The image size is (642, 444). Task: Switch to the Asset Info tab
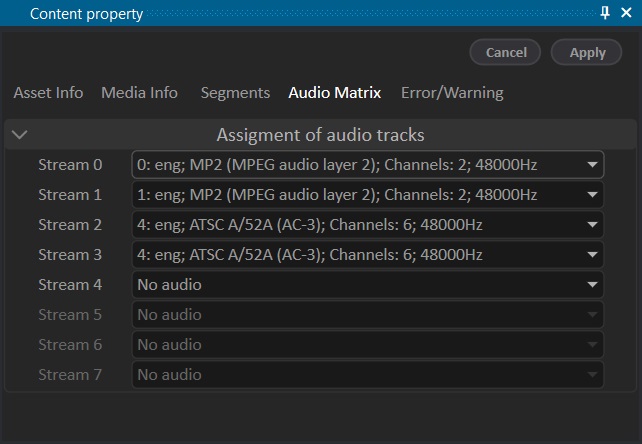coord(48,93)
